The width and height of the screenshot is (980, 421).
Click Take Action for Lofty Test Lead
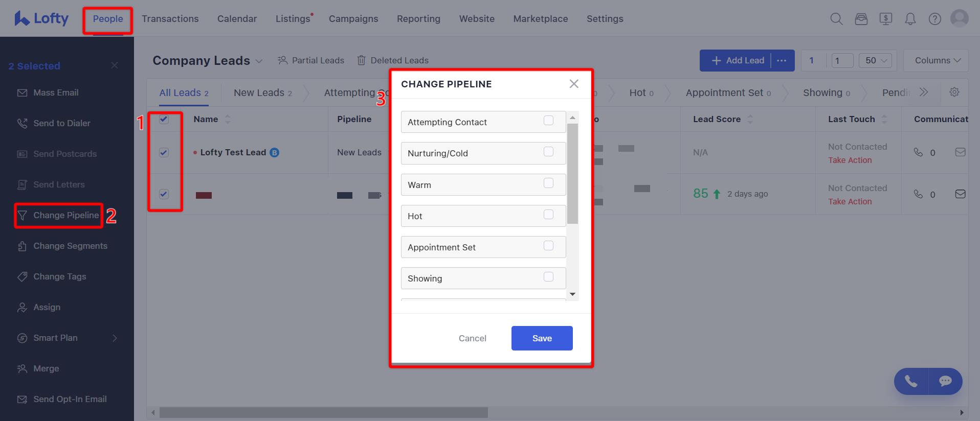(x=850, y=160)
